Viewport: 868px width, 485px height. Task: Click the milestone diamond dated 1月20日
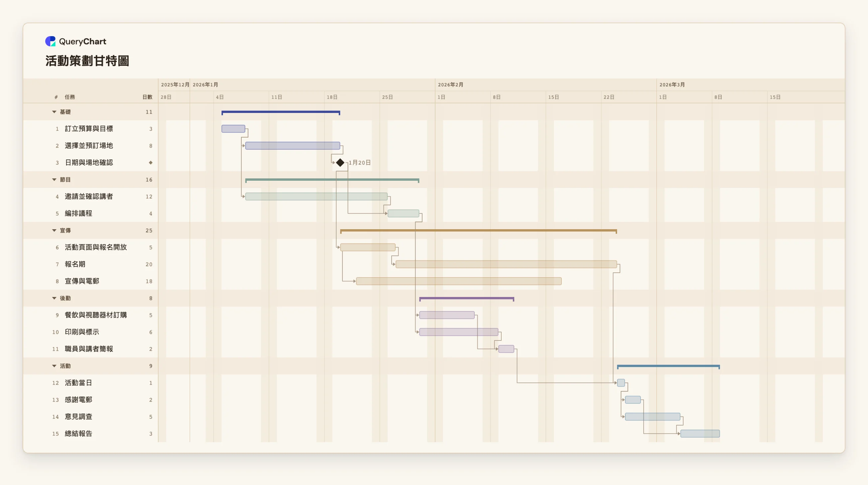coord(340,163)
